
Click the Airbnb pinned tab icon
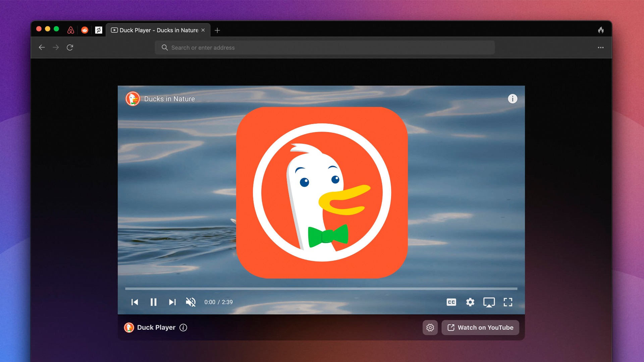click(70, 30)
